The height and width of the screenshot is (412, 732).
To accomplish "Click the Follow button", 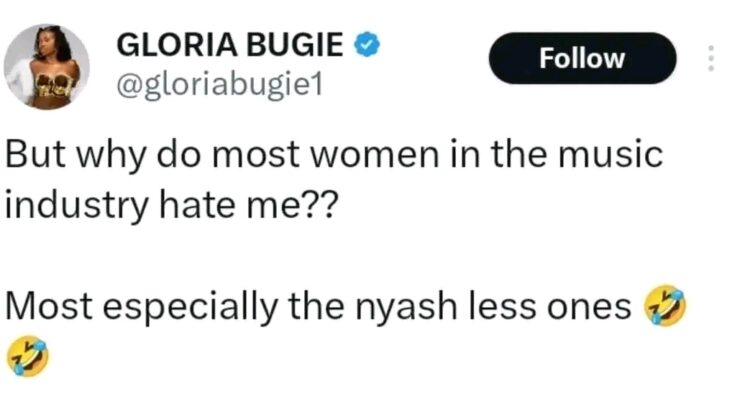I will pyautogui.click(x=582, y=58).
